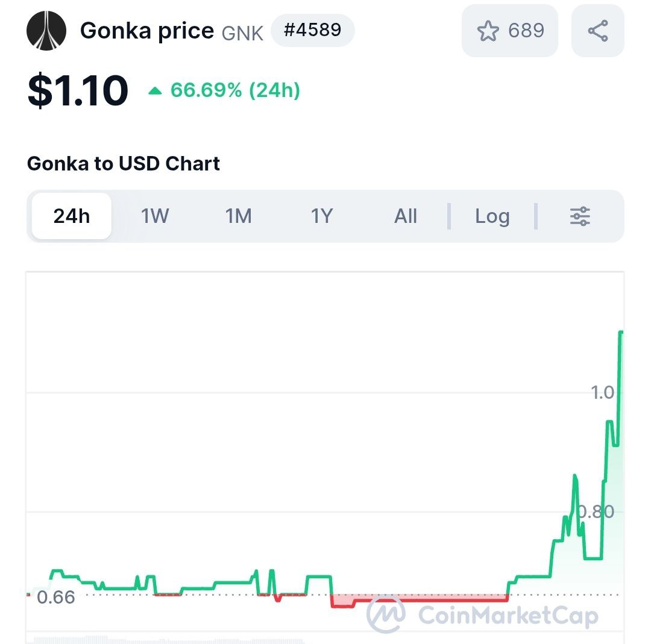Click the 1.0 y-axis label
The image size is (651, 644).
pyautogui.click(x=602, y=393)
